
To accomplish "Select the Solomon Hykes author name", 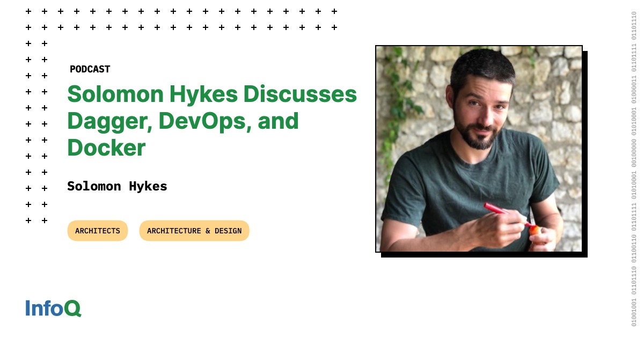I will (x=117, y=186).
